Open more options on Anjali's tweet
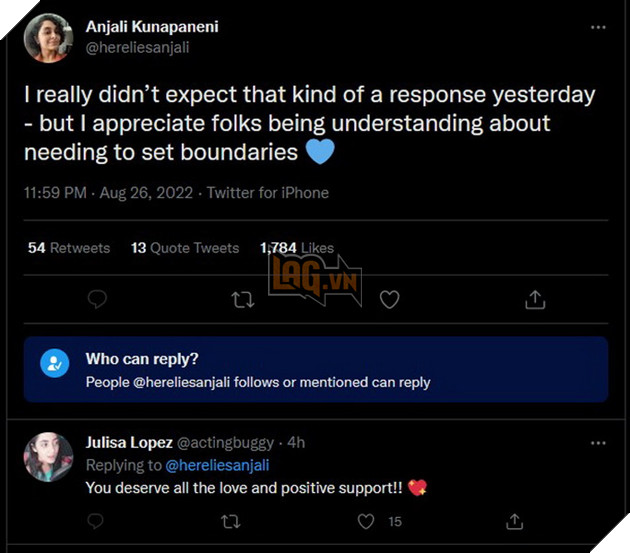This screenshot has height=553, width=630. (x=598, y=27)
